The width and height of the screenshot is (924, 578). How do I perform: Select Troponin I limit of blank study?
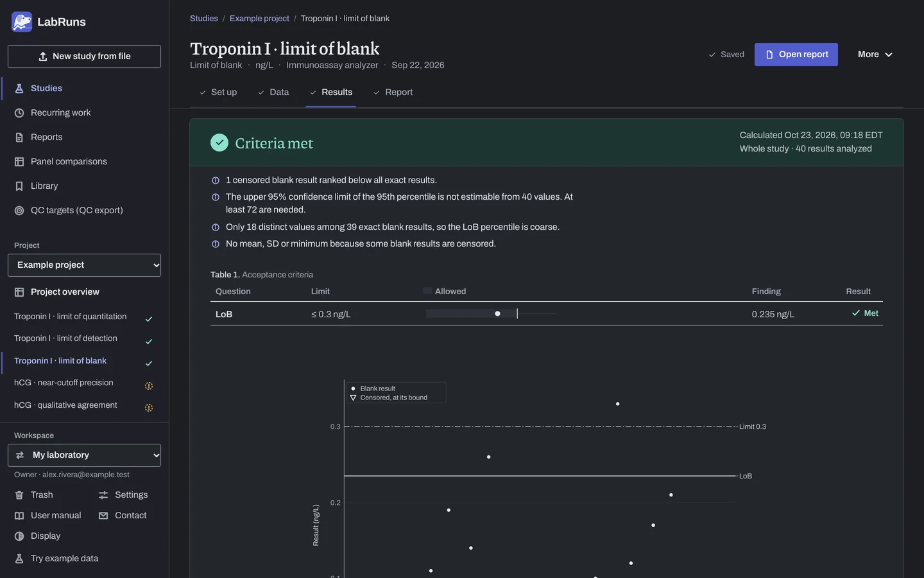click(x=84, y=362)
